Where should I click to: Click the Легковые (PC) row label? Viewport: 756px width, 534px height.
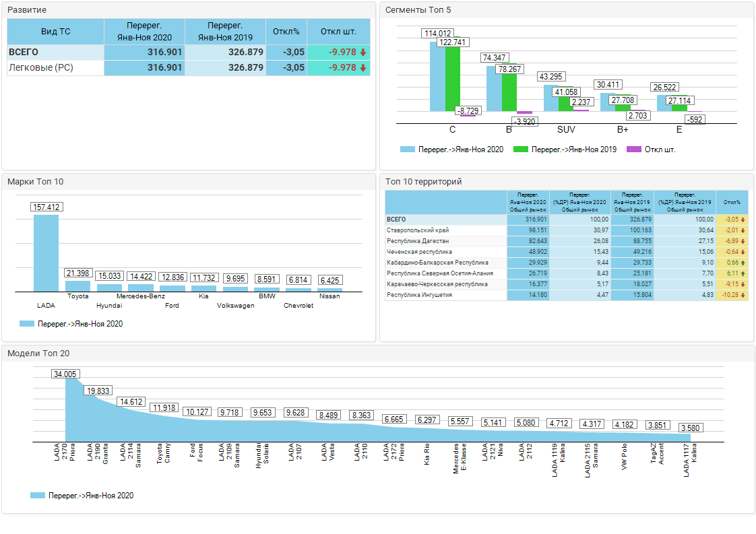tap(41, 68)
